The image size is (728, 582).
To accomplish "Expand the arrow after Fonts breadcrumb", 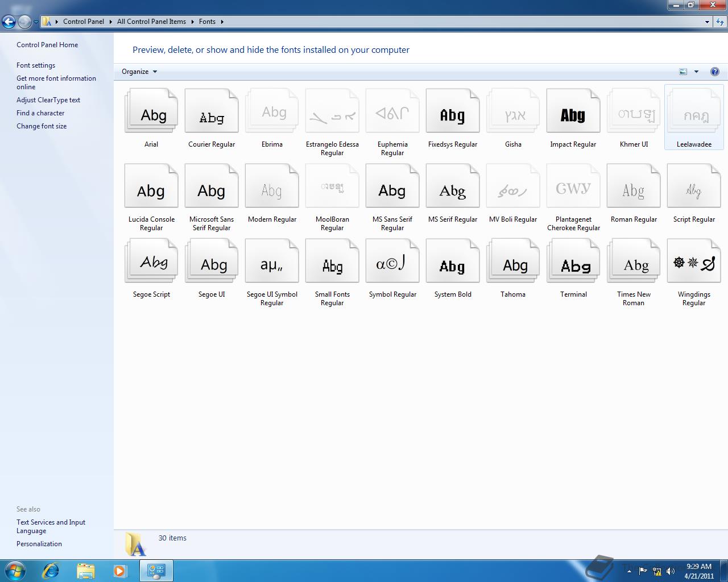I will [x=222, y=22].
